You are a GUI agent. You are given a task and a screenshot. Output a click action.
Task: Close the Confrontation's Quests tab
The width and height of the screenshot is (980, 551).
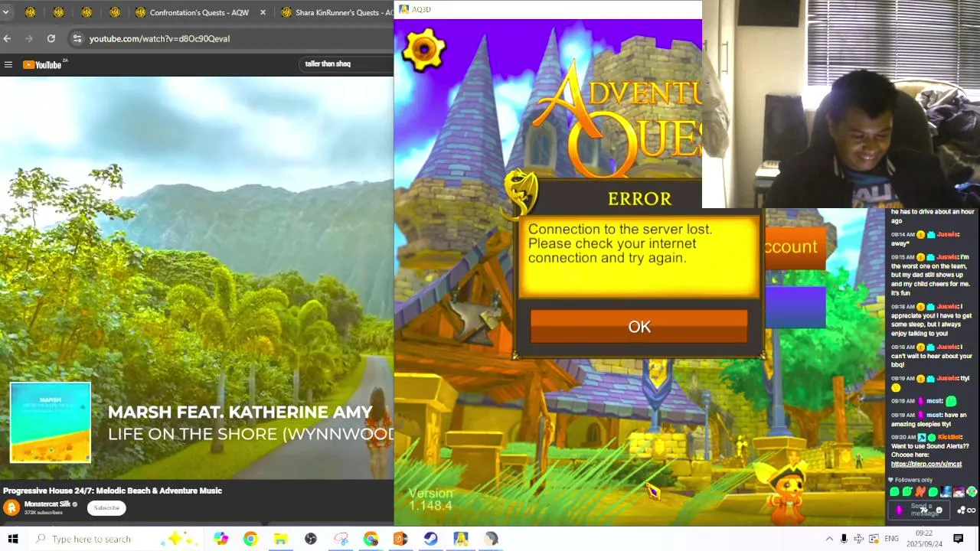coord(263,12)
